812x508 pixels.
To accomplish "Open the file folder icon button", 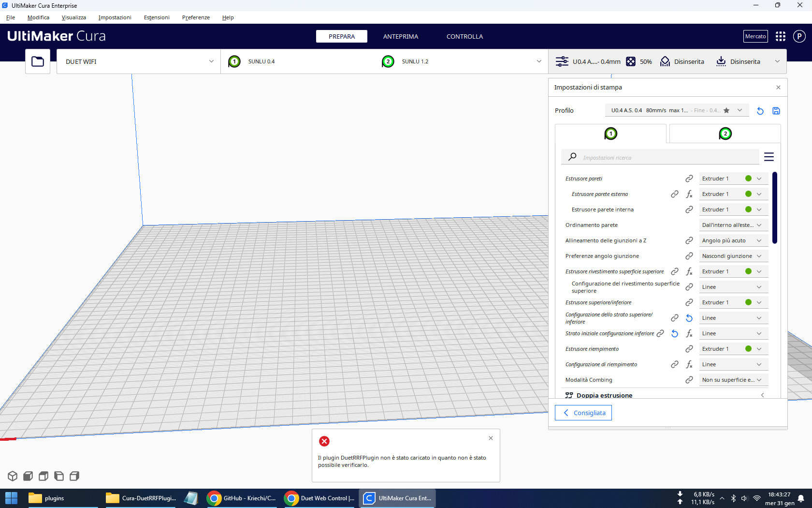I will pos(38,61).
